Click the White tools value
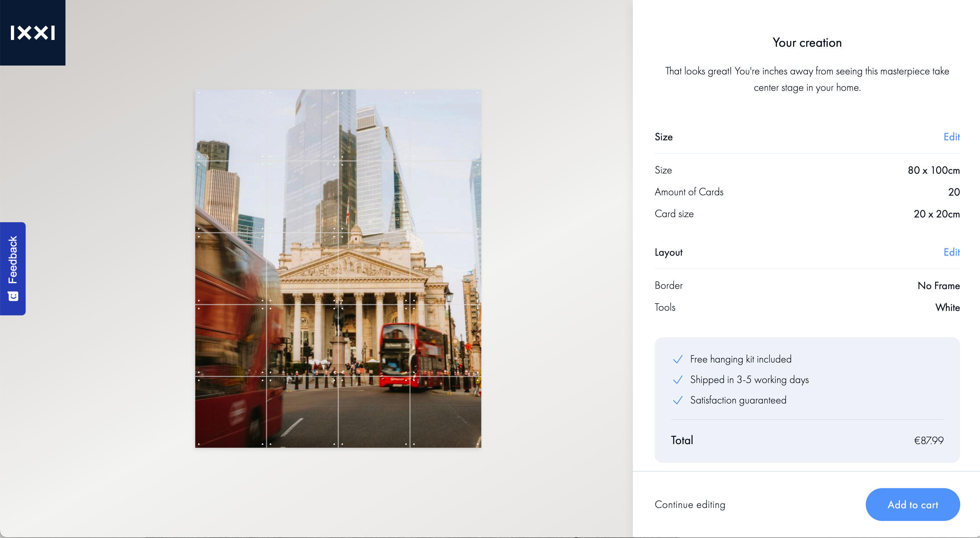 coord(947,307)
